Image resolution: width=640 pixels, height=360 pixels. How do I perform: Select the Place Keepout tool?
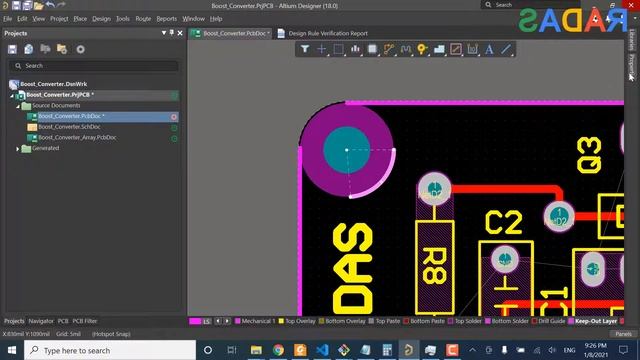click(x=456, y=49)
